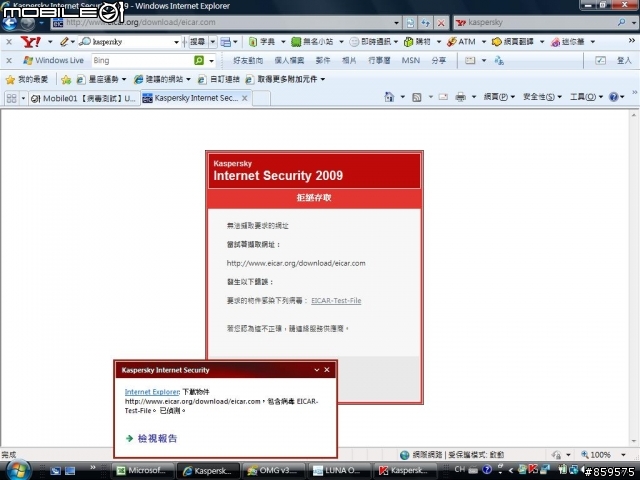
Task: Open the 字典 dictionary button in the Yahoo toolbar
Action: [262, 42]
